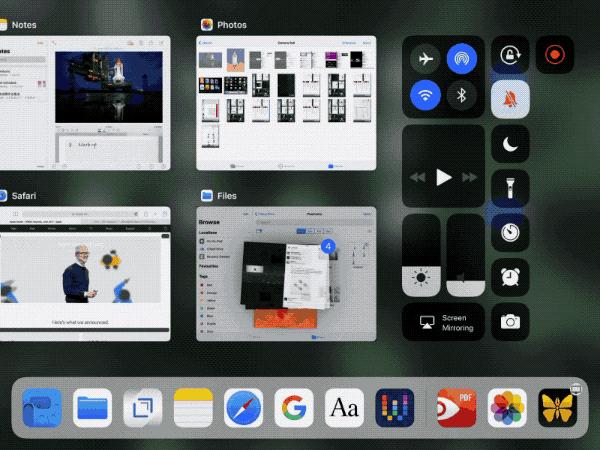Open PDF Expert from the dock
Viewport: 600px width, 450px height.
[x=457, y=408]
